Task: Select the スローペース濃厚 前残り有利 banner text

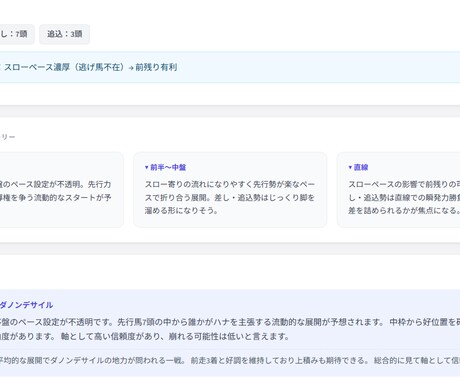Action: [x=90, y=67]
